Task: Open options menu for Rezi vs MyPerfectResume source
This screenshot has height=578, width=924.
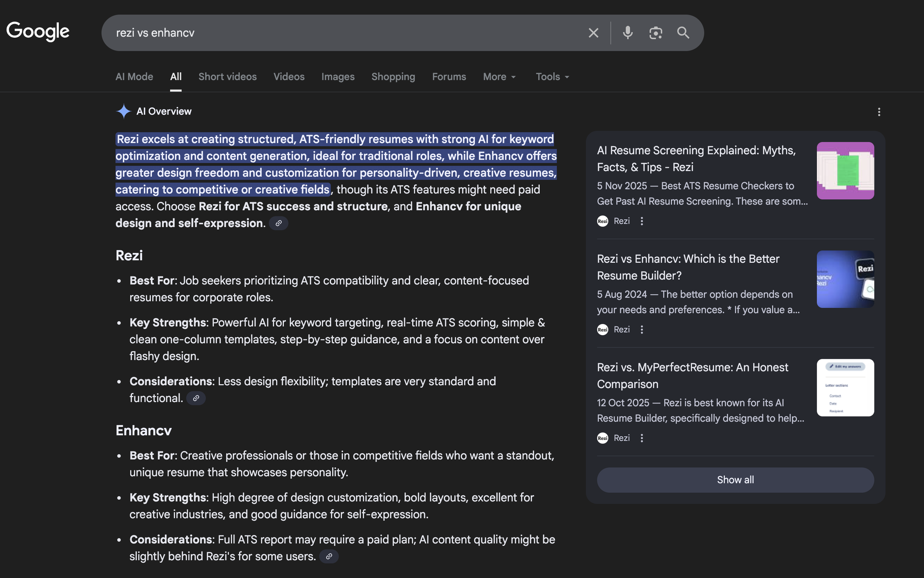Action: pos(642,438)
